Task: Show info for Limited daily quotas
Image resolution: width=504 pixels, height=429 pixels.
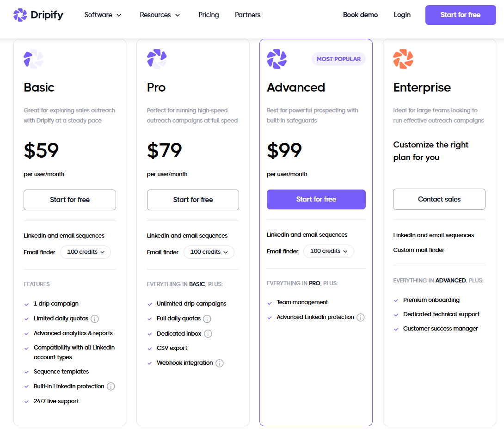Action: [95, 319]
